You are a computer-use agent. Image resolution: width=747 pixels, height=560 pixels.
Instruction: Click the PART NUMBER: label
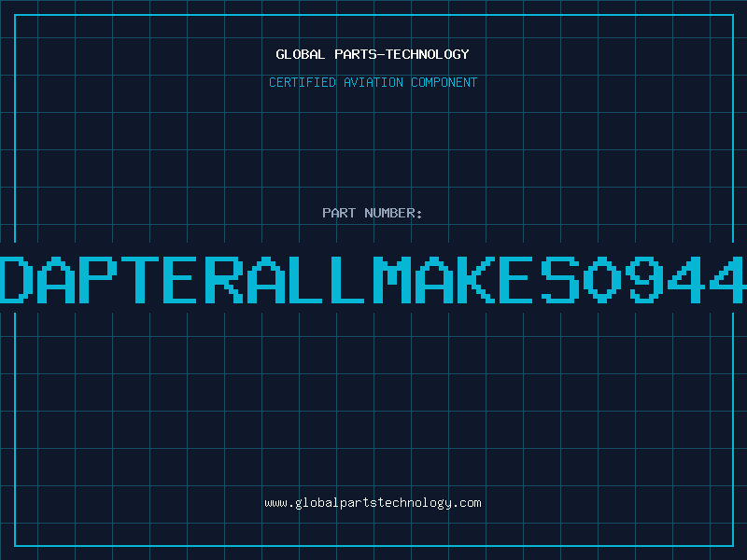(x=372, y=213)
